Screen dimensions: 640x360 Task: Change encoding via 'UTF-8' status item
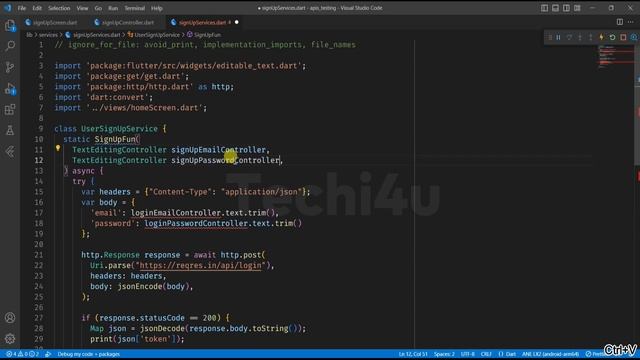(x=468, y=354)
